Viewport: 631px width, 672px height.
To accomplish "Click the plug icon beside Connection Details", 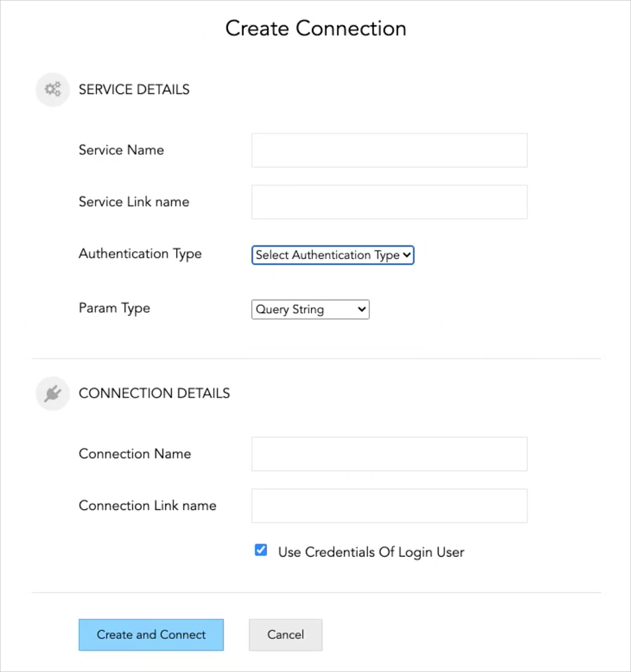I will point(52,394).
